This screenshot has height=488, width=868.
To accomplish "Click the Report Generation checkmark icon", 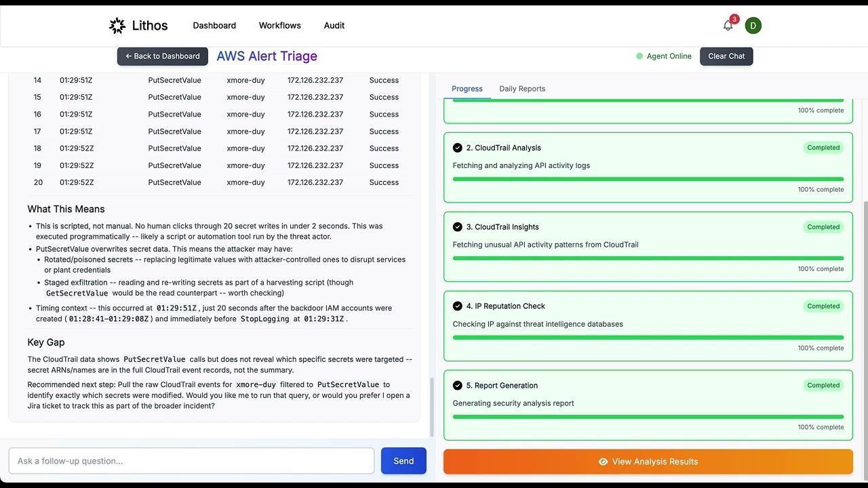I will 457,386.
